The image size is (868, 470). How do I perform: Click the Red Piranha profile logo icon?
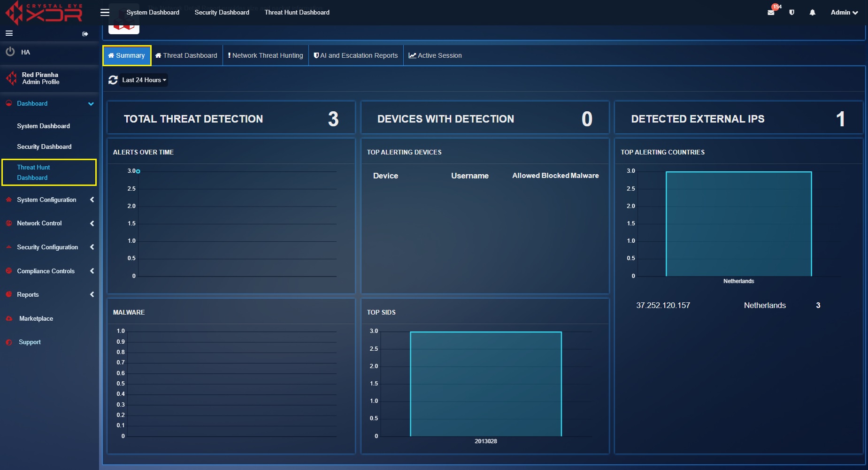click(11, 78)
